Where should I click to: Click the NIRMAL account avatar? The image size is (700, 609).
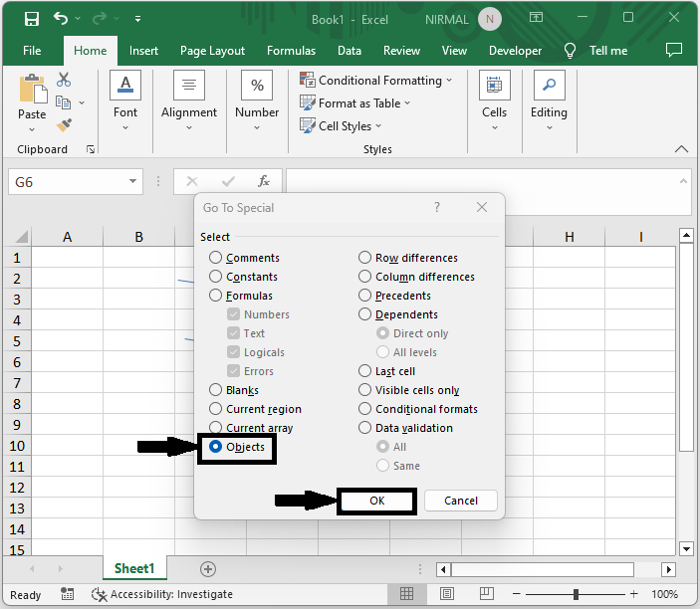coord(490,19)
